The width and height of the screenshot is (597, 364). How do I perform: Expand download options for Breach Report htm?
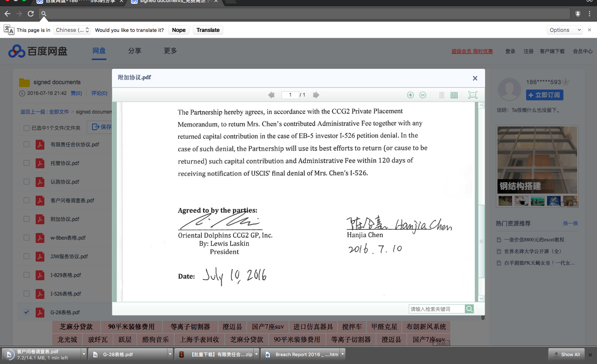[x=342, y=354]
